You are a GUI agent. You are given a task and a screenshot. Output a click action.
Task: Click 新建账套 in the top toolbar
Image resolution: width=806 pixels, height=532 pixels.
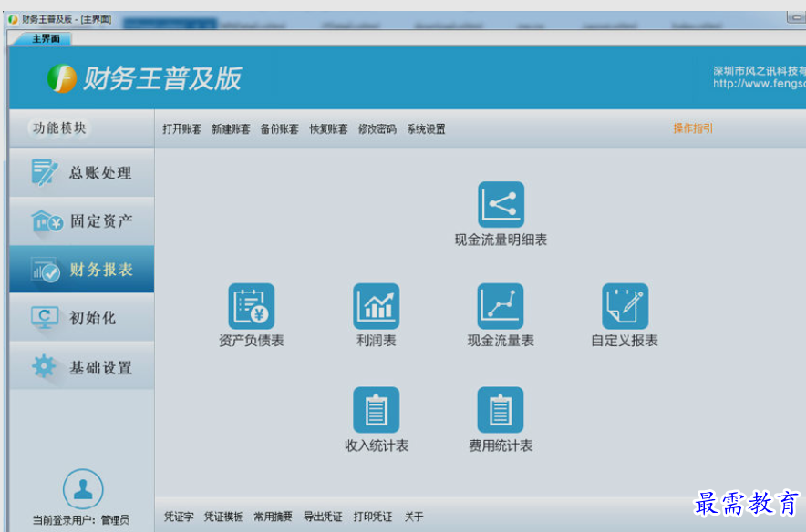[231, 128]
